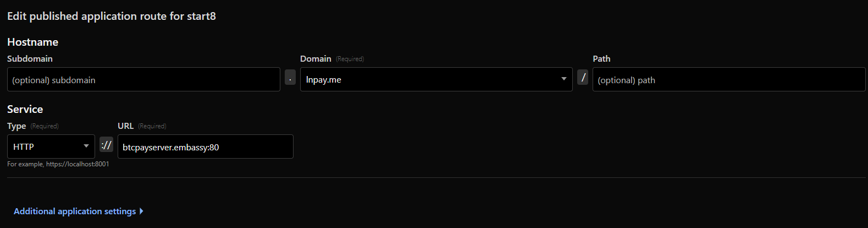Viewport: 868px width, 228px height.
Task: Click the example https://localhost:8001 hint text
Action: 58,164
